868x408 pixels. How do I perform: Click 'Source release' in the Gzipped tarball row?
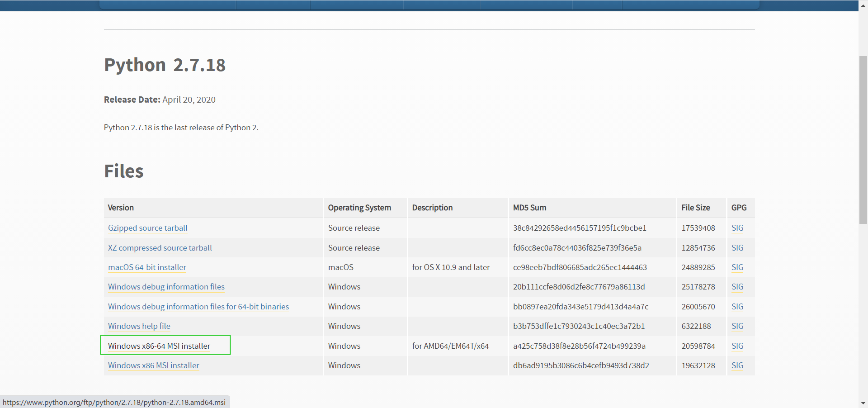click(354, 228)
